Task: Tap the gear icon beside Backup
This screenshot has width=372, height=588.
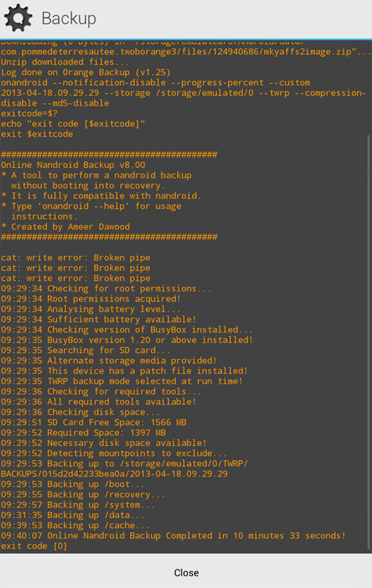Action: coord(18,18)
